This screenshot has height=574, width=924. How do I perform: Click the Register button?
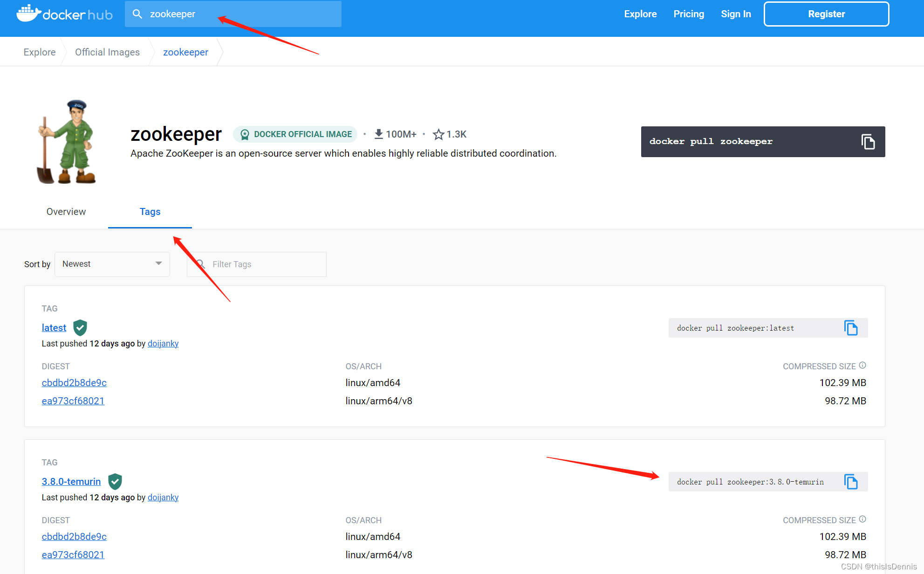point(827,14)
